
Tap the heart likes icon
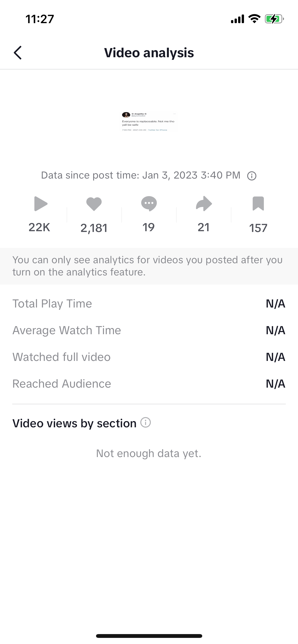click(94, 204)
